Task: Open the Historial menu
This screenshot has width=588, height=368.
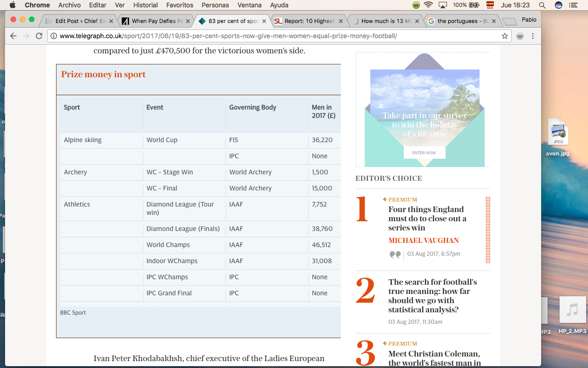Action: tap(145, 5)
